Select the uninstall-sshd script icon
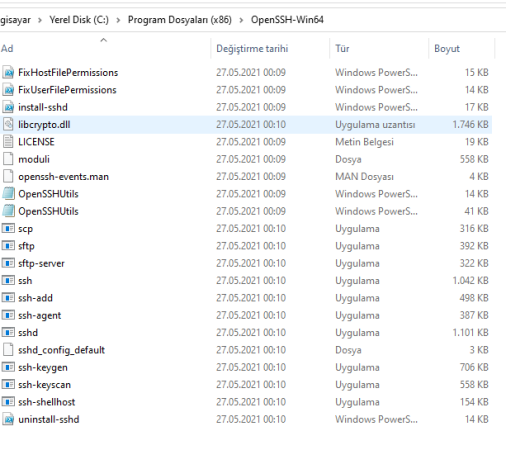 (8, 419)
